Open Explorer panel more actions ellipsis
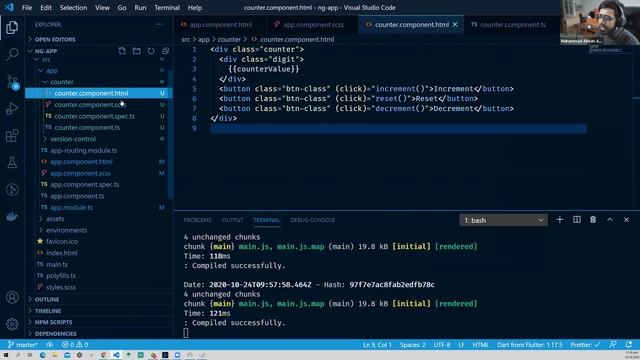 click(160, 24)
